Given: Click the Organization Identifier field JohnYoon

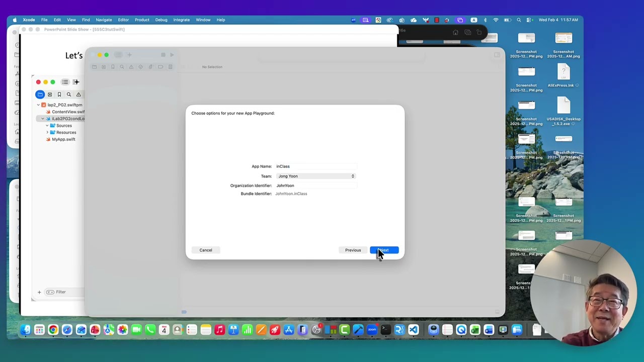Looking at the screenshot, I should pyautogui.click(x=316, y=186).
